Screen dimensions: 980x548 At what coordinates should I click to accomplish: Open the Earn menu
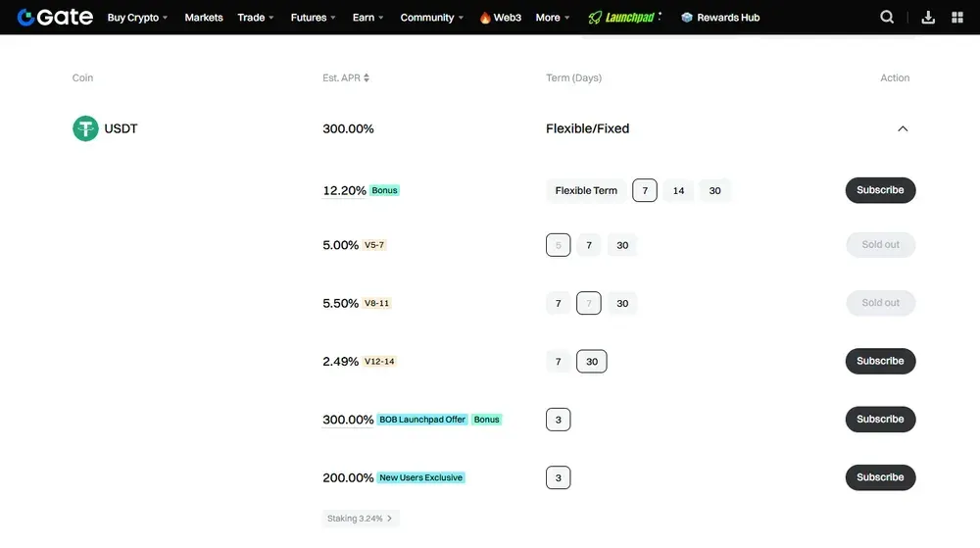point(367,18)
